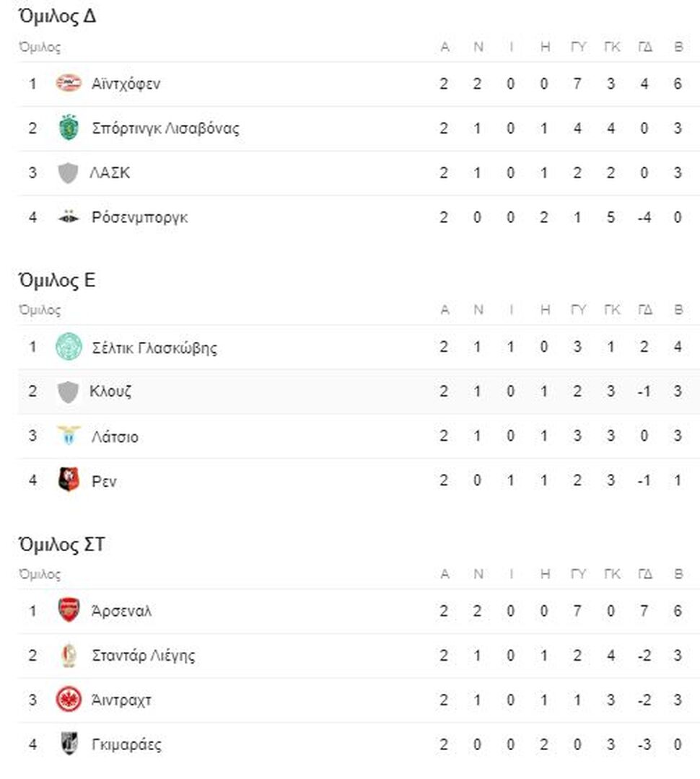Select the Σπόρτινγκ Λισαβόνας team name
The width and height of the screenshot is (700, 779).
(x=165, y=128)
